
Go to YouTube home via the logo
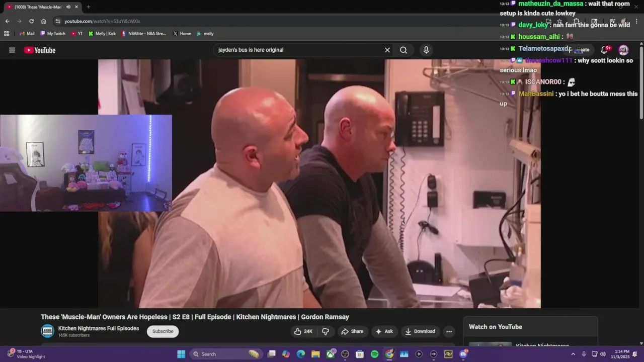[x=40, y=50]
